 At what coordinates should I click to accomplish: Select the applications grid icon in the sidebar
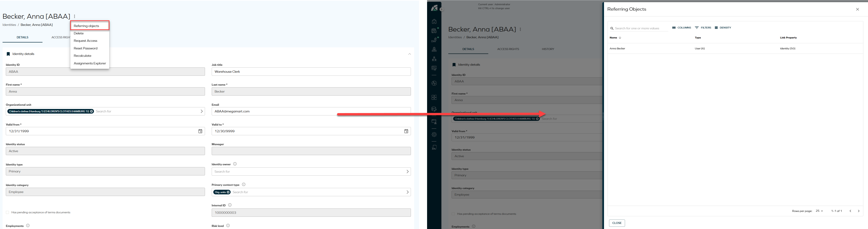pos(434,97)
